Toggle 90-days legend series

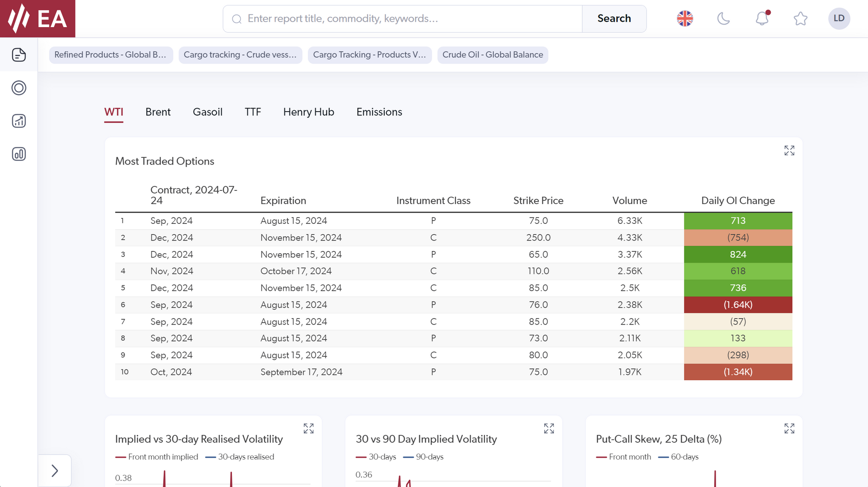423,457
